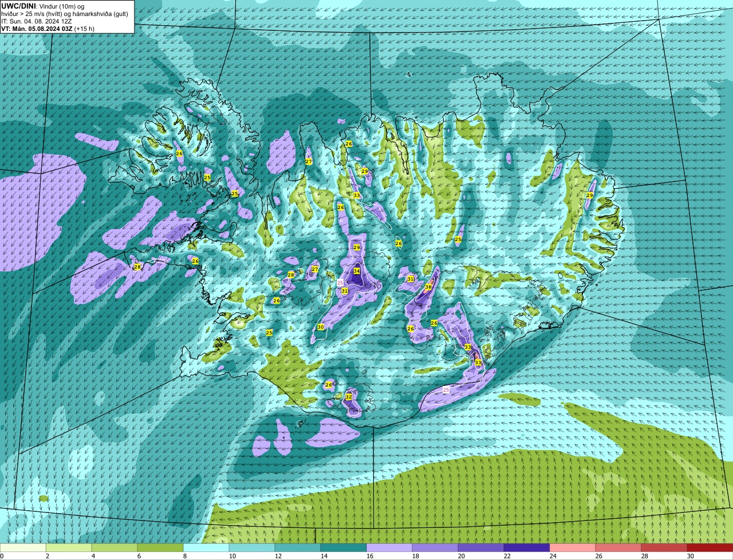Click the 'IT: Sun. 04. 08. 2024 12Z' line
The image size is (733, 560).
coord(37,21)
